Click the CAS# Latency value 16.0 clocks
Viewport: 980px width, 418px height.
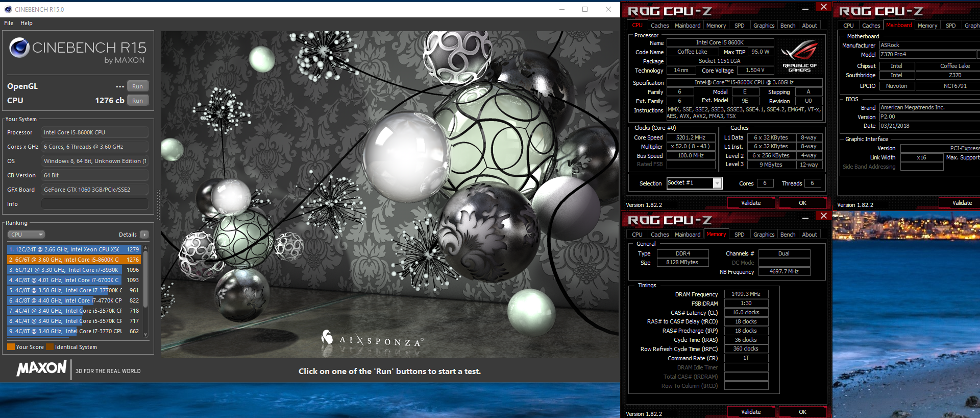(746, 312)
